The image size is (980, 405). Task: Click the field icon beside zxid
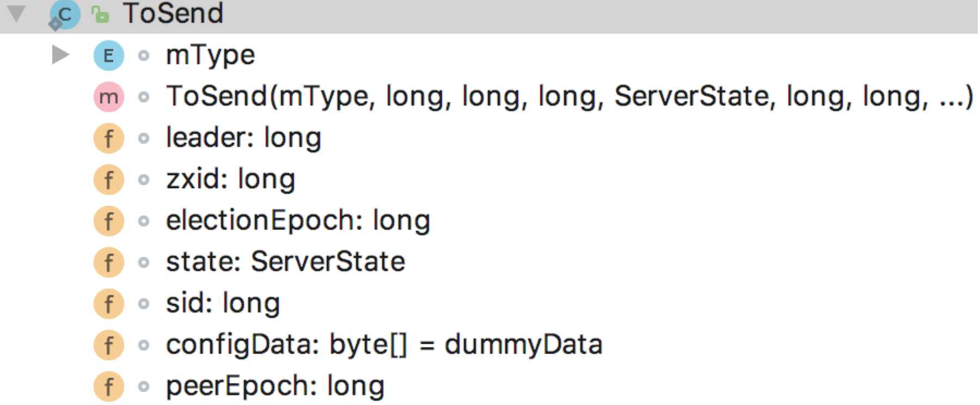coord(108,180)
